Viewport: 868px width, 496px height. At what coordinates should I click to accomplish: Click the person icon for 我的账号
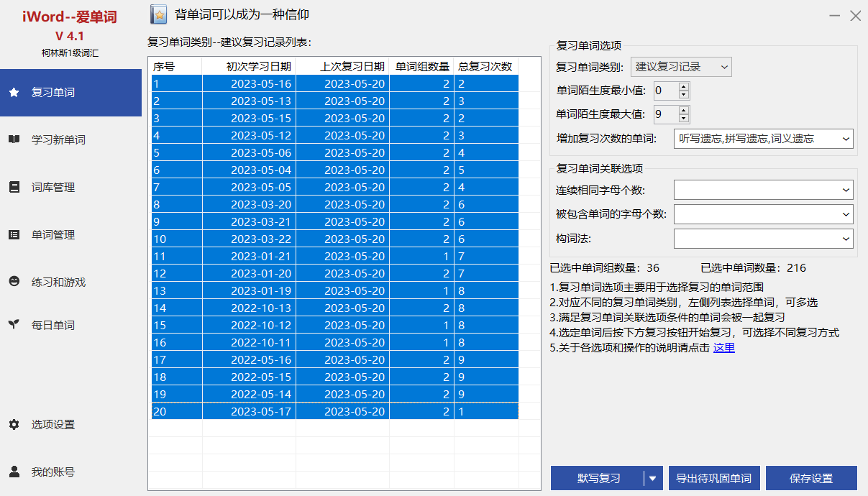pyautogui.click(x=14, y=472)
